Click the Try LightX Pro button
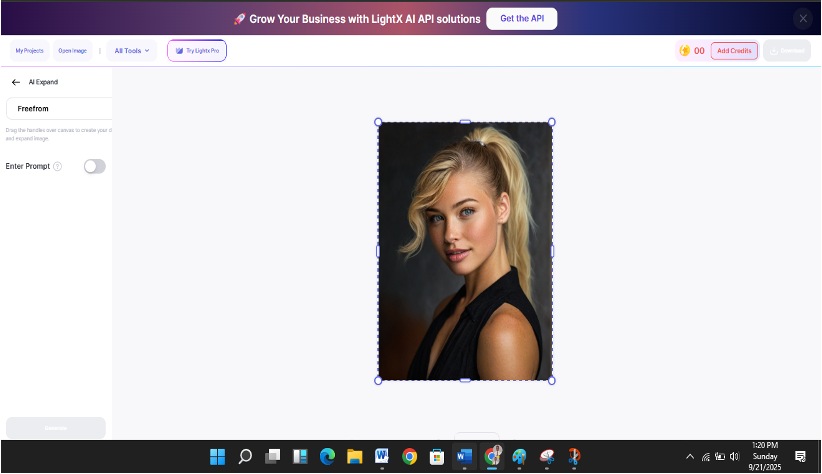822x474 pixels. (x=197, y=50)
